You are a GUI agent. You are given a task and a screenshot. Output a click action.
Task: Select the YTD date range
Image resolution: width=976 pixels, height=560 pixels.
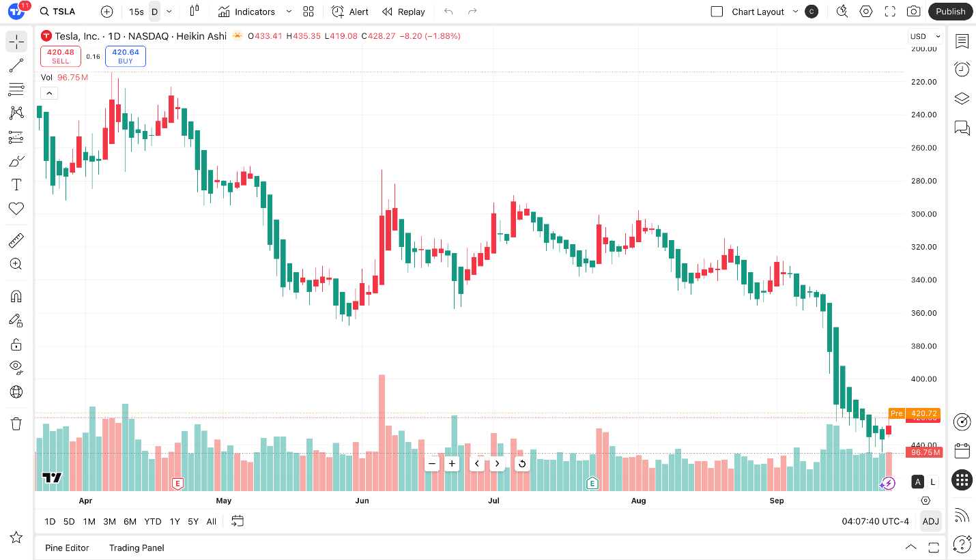tap(153, 521)
